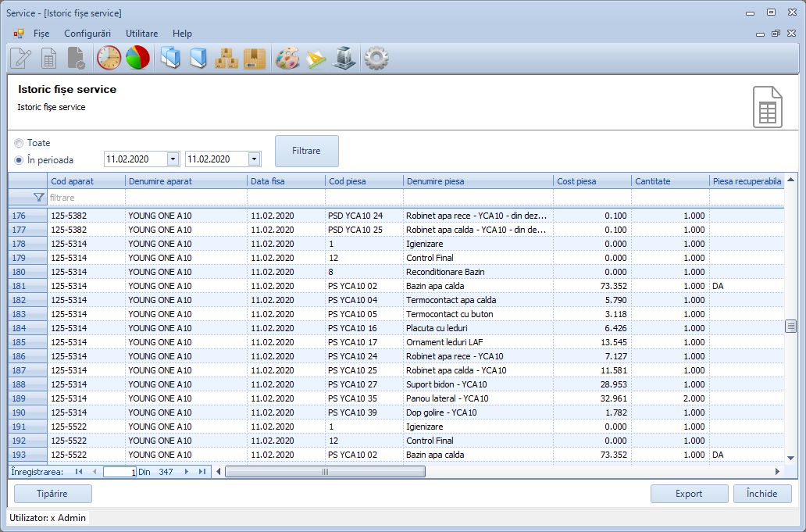The image size is (806, 532).
Task: Click the clock icon in toolbar
Action: [x=109, y=59]
